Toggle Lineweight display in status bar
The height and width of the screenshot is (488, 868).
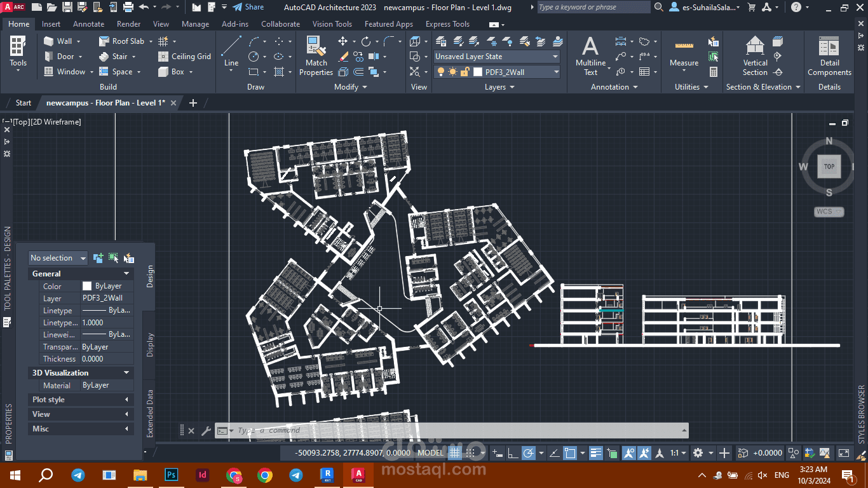coord(595,453)
